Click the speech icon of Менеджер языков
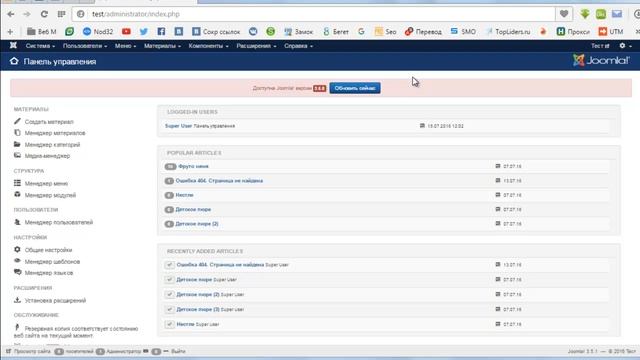This screenshot has height=360, width=640. pos(17,272)
